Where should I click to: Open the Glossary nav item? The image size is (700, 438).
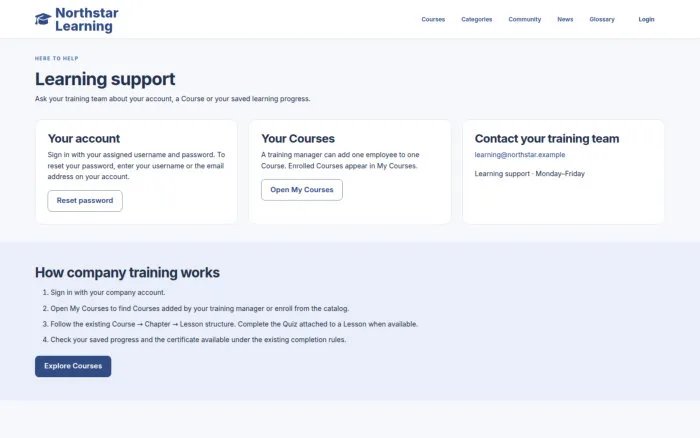602,19
